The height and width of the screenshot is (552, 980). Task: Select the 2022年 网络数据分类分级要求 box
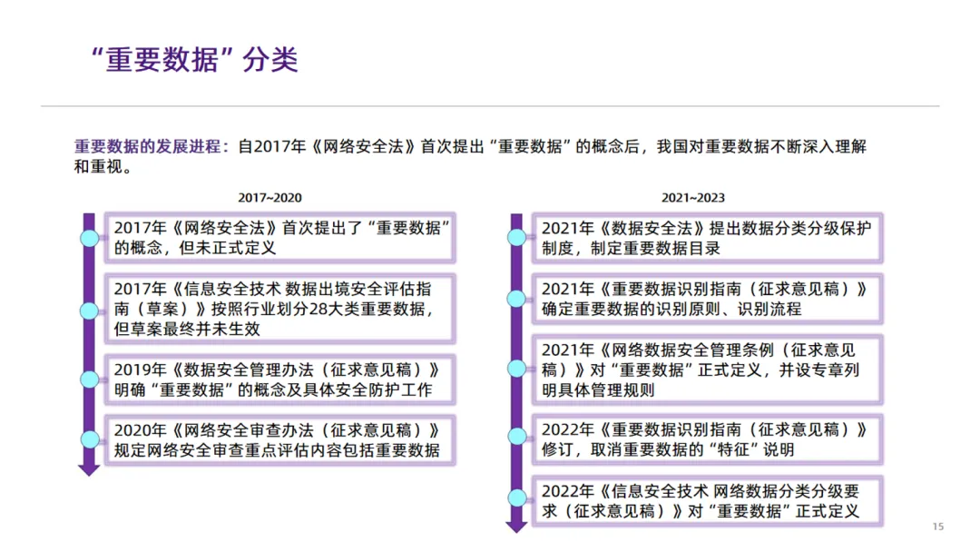(x=708, y=501)
